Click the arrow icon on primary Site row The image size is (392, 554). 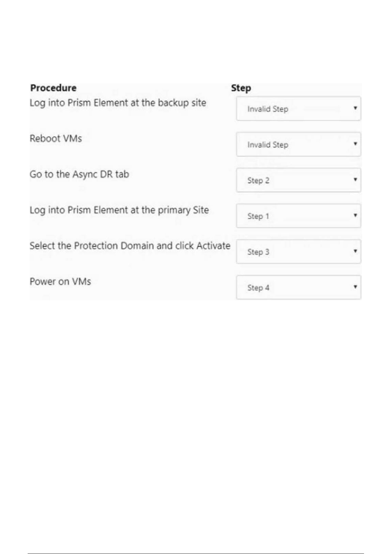coord(355,215)
